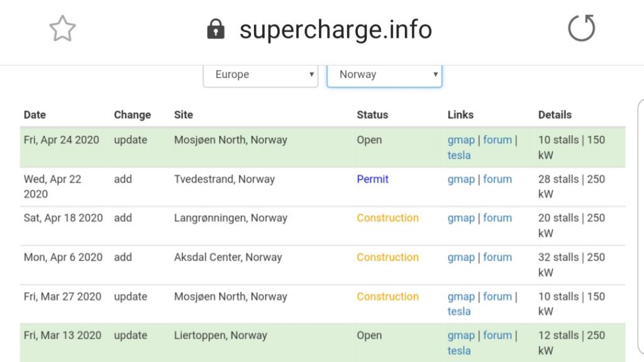Open the Norway country dropdown
The height and width of the screenshot is (362, 644).
(x=384, y=75)
